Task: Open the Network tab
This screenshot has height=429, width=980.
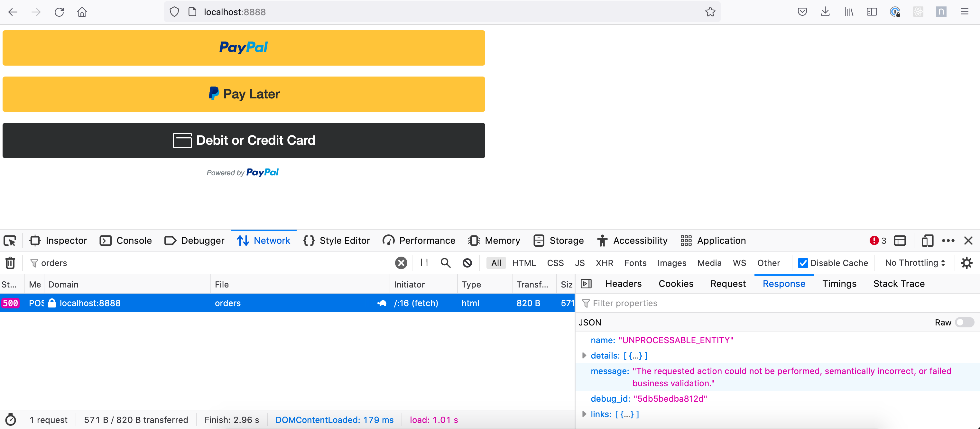Action: coord(263,241)
